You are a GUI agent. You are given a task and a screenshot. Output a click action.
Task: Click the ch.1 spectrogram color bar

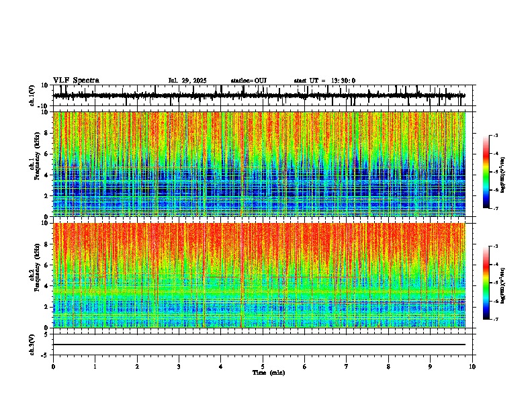click(x=486, y=172)
